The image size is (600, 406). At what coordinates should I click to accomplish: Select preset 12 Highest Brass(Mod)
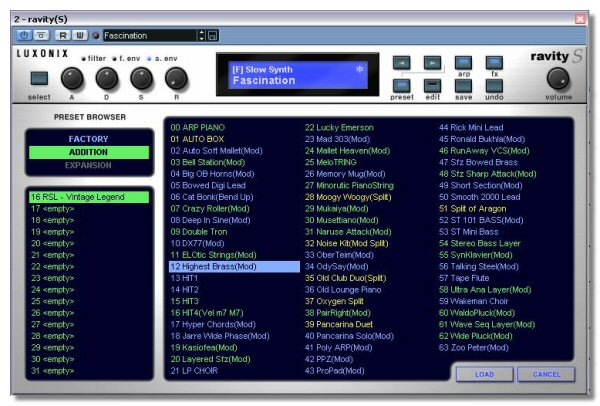(x=234, y=266)
